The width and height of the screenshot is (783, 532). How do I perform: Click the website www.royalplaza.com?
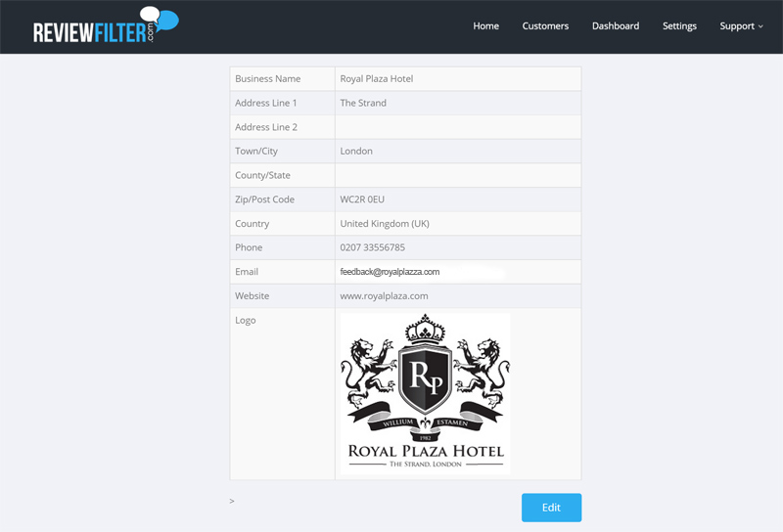(x=384, y=296)
